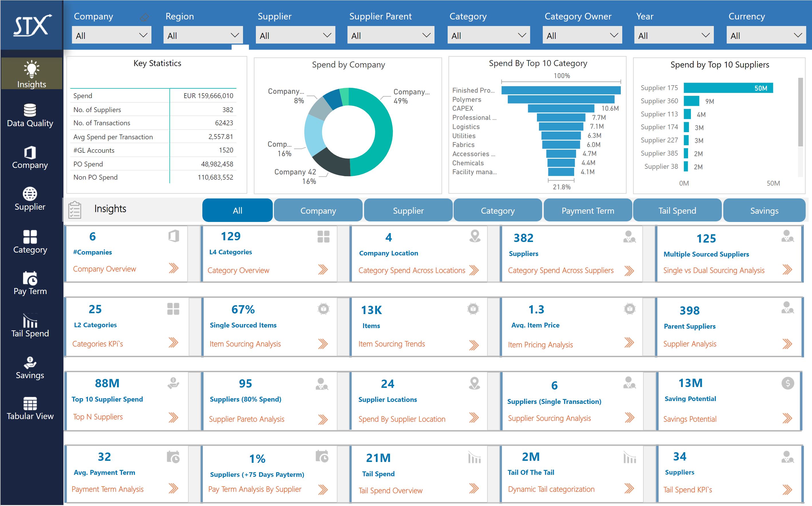Click the Supplier globe icon in sidebar
The height and width of the screenshot is (506, 812).
tap(30, 194)
